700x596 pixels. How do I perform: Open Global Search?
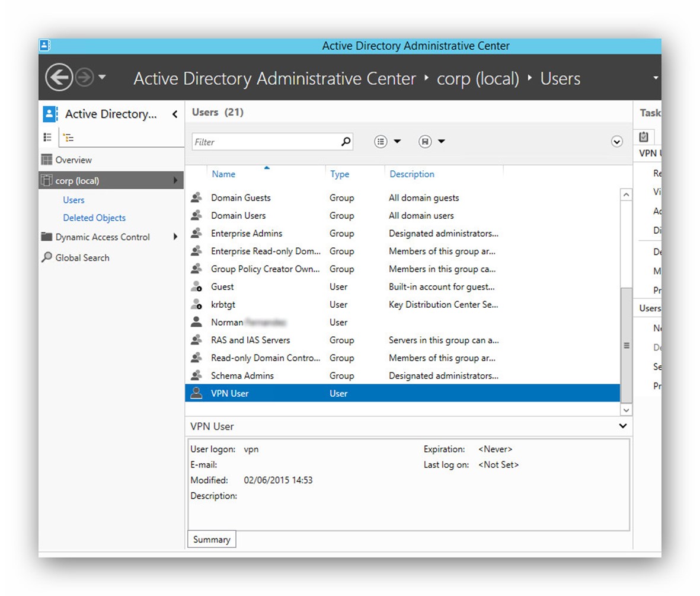[82, 258]
